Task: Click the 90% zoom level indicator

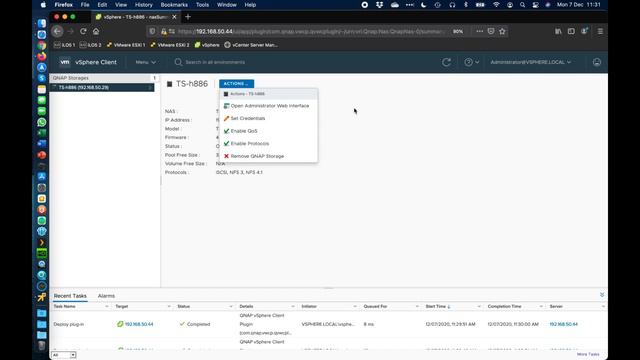Action: [458, 31]
